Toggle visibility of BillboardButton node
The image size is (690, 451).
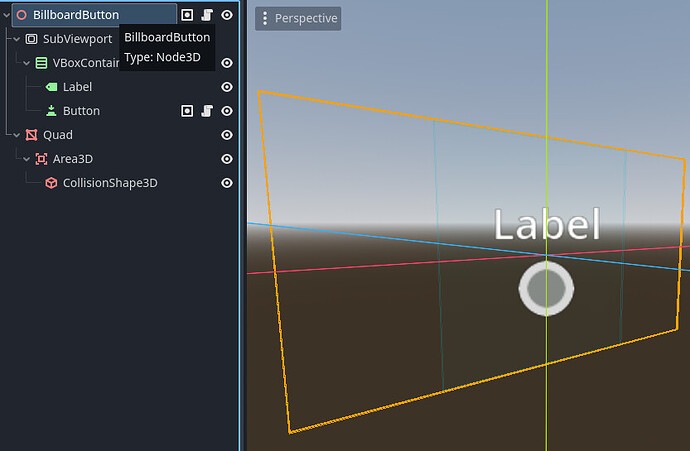[x=227, y=15]
